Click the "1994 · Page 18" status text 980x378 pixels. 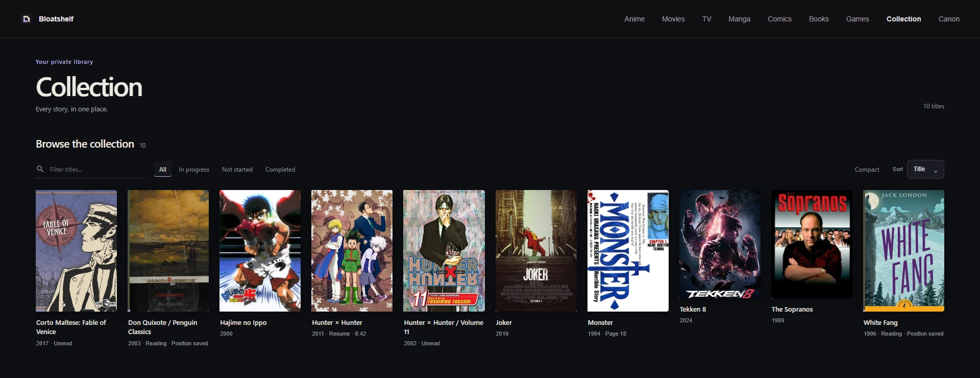click(607, 334)
